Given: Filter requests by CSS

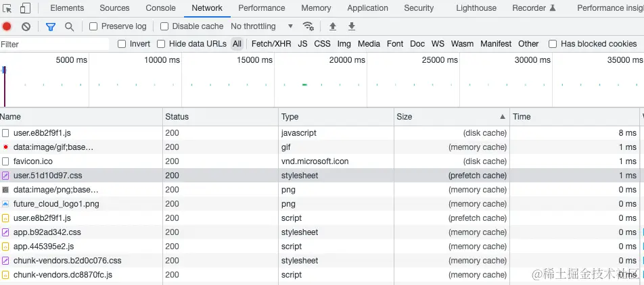Looking at the screenshot, I should pyautogui.click(x=323, y=44).
